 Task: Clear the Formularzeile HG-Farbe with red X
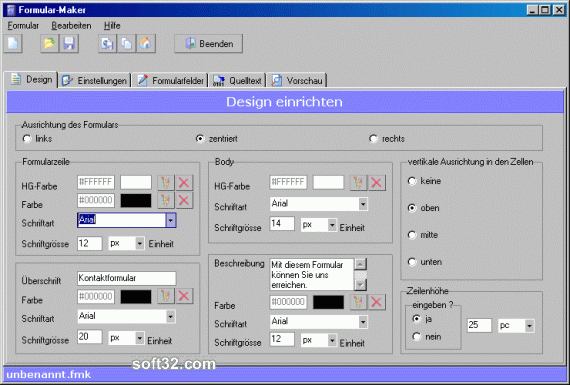coord(184,183)
